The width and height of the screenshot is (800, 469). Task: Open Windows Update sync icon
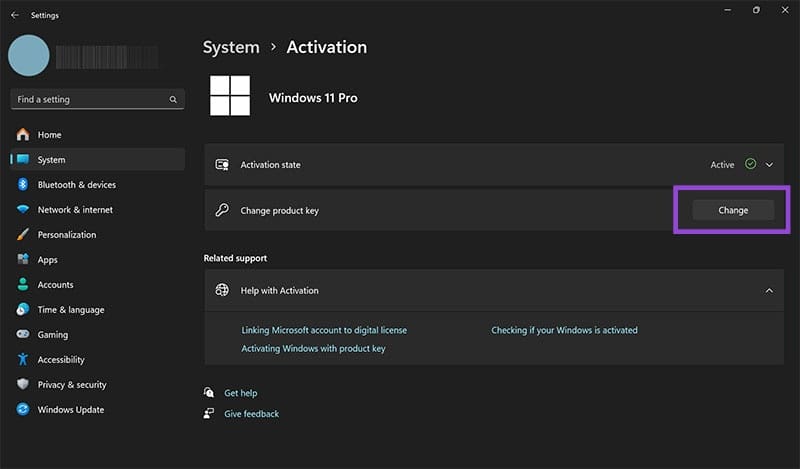coord(23,409)
